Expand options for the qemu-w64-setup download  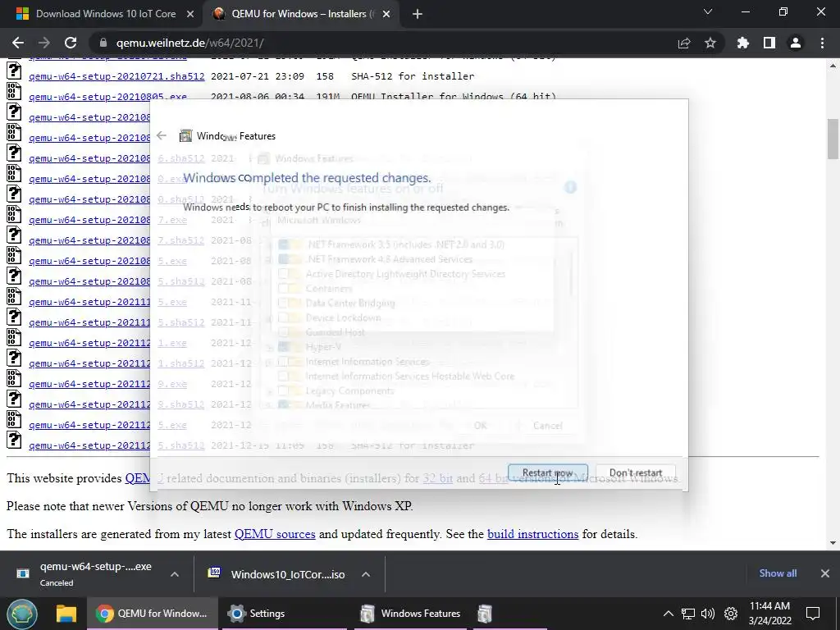pyautogui.click(x=175, y=574)
